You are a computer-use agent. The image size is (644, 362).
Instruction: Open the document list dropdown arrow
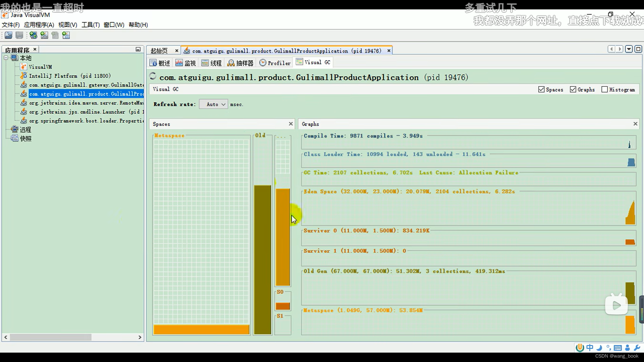629,49
